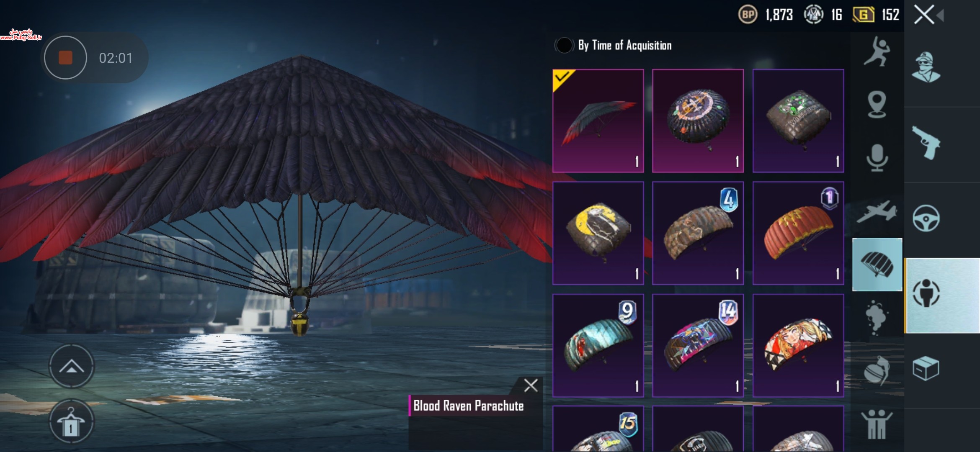Select the anime girl parachute skin
980x452 pixels.
pos(798,345)
